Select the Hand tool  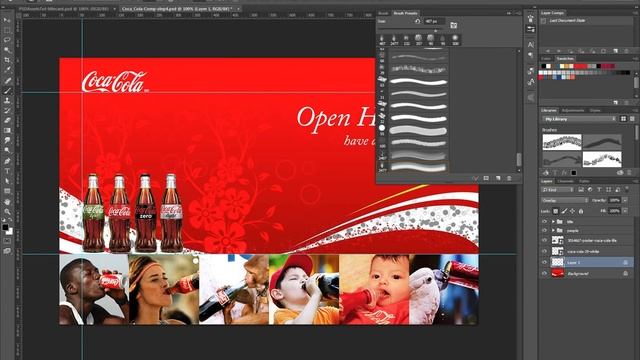7,202
